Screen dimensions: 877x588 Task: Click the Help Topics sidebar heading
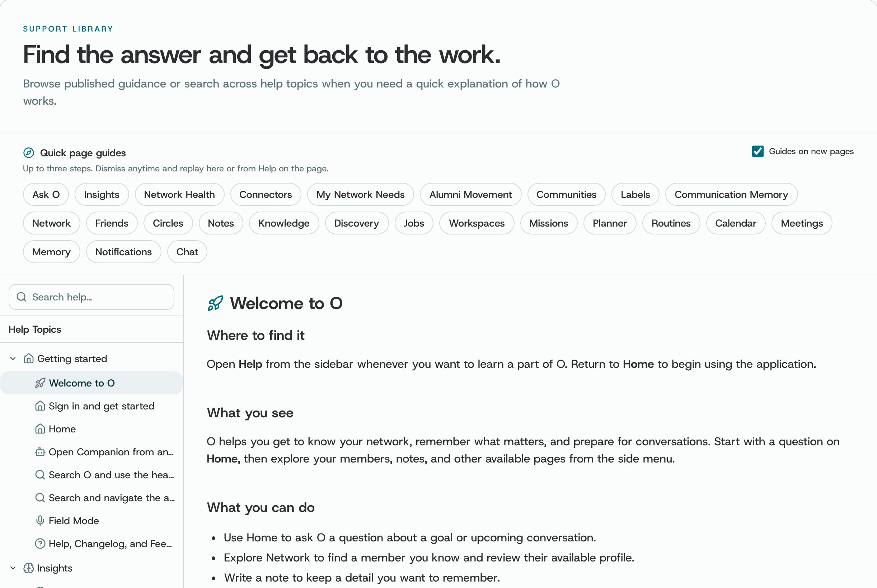tap(35, 329)
